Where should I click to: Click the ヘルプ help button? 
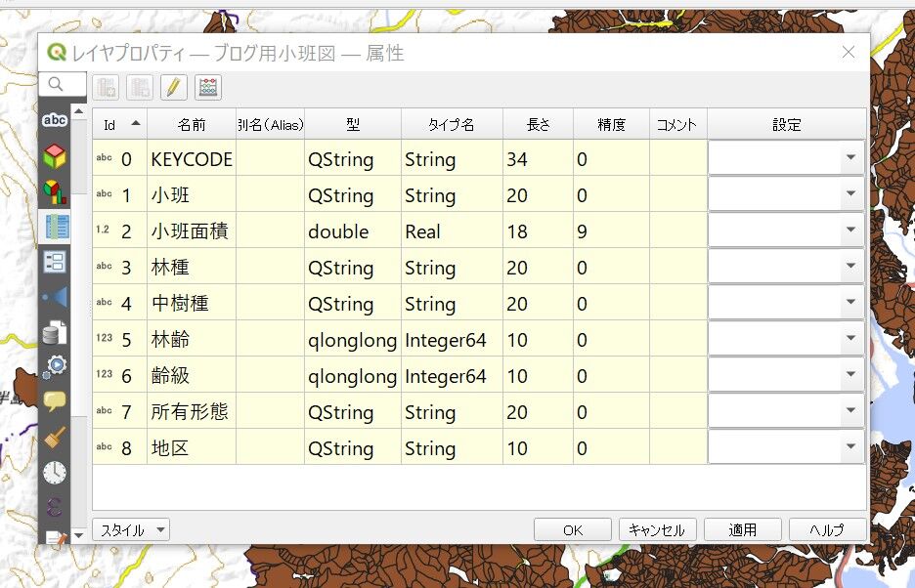tap(828, 529)
